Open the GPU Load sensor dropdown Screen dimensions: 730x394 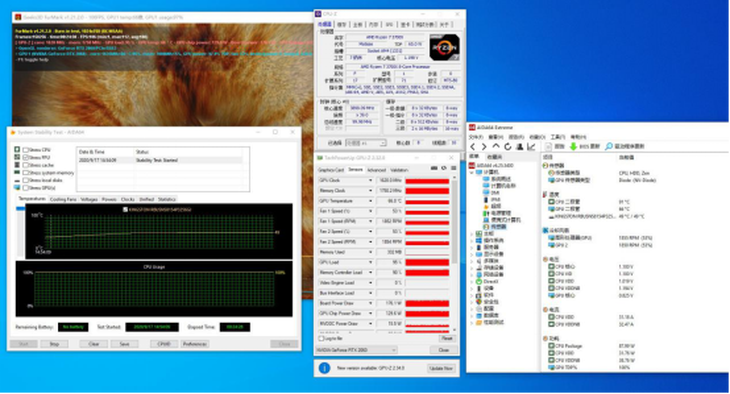371,262
